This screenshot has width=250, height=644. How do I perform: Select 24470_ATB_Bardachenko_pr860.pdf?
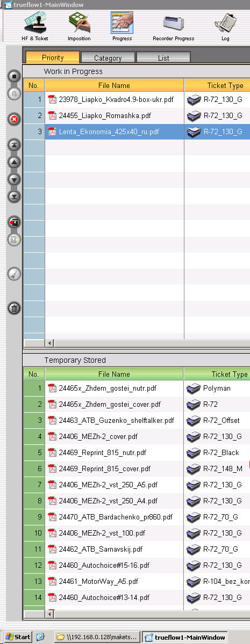tap(116, 517)
